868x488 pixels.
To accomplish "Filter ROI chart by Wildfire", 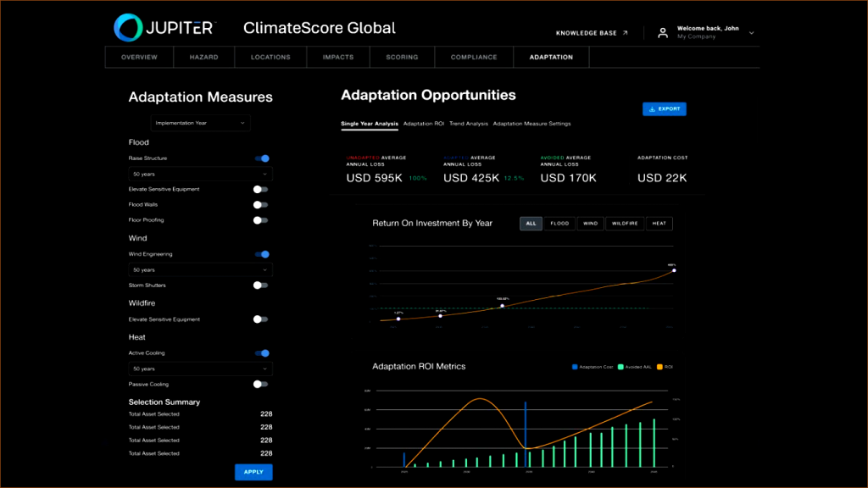I will (625, 224).
